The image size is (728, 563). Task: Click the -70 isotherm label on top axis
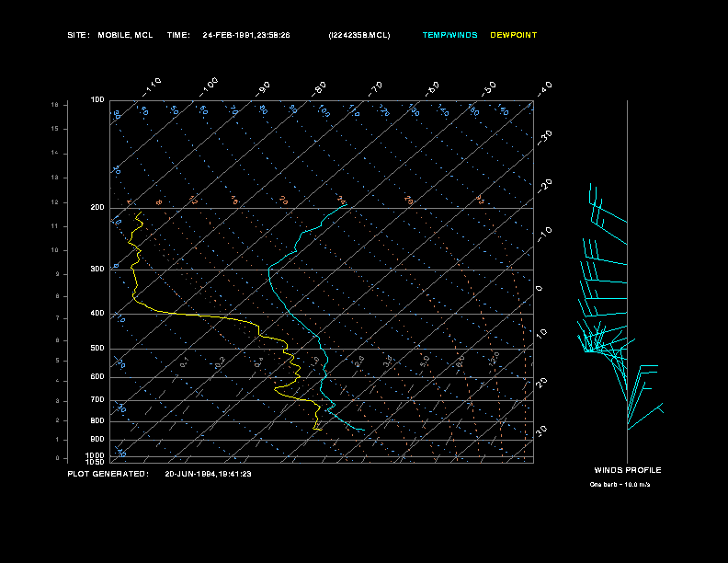[x=375, y=88]
